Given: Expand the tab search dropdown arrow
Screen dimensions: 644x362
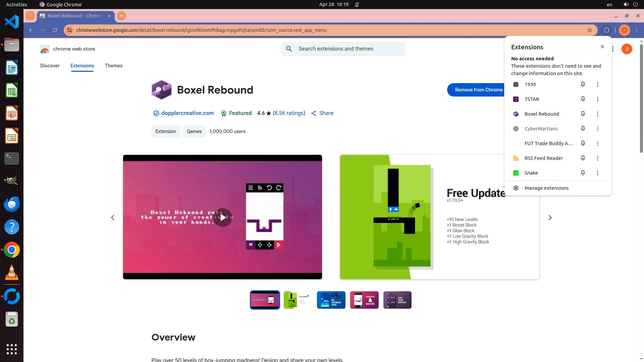Looking at the screenshot, I should click(x=30, y=16).
